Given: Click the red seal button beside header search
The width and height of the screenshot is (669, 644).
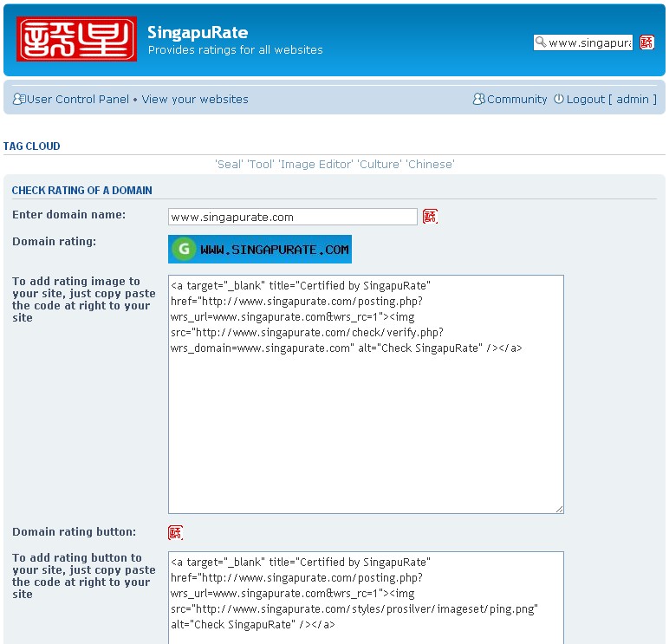Looking at the screenshot, I should click(646, 42).
